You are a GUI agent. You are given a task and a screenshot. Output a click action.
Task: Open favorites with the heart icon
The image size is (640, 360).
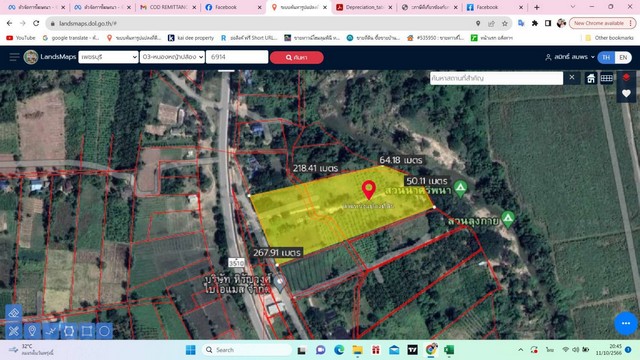626,93
